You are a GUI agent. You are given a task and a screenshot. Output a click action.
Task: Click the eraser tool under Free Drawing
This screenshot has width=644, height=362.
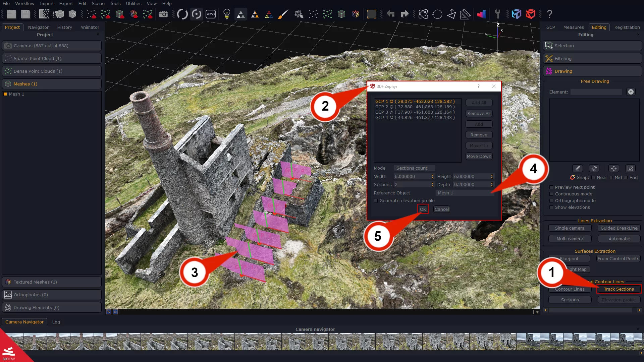coord(594,168)
